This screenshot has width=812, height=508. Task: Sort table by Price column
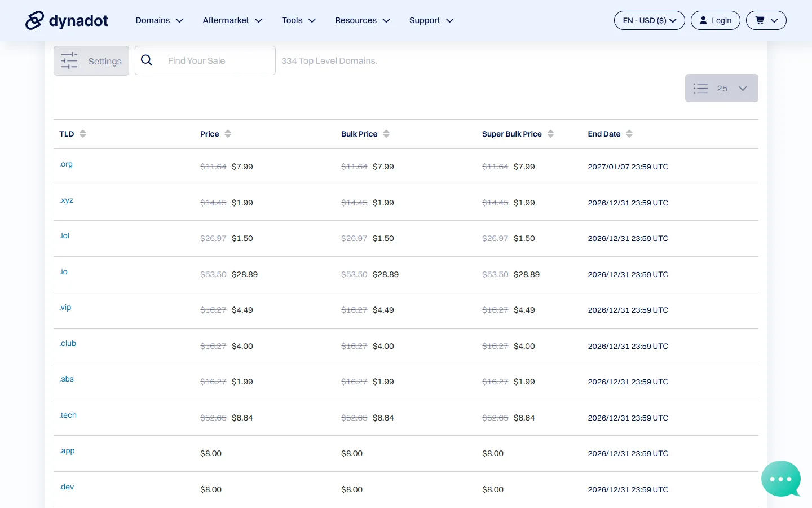click(x=228, y=134)
